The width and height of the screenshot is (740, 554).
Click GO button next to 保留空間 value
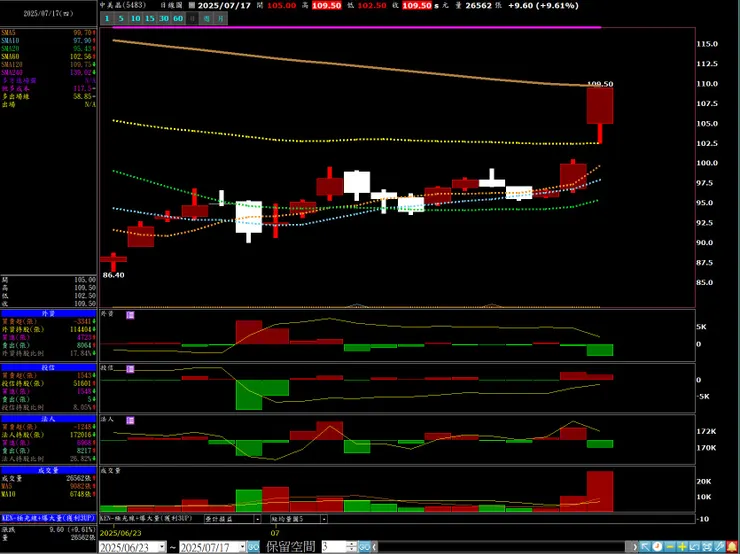[364, 547]
